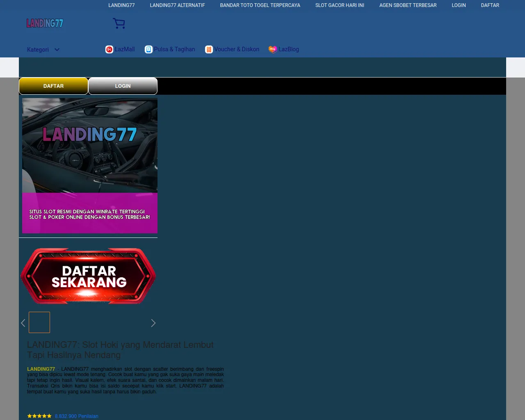Screen dimensions: 525x420
Task: Select DAFTAR in the top menu
Action: pyautogui.click(x=490, y=5)
